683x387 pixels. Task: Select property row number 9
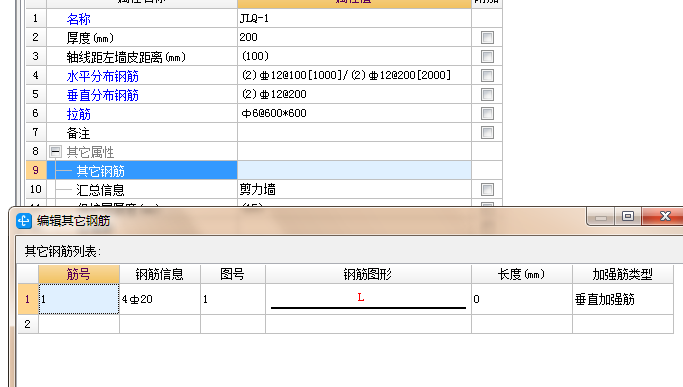36,170
